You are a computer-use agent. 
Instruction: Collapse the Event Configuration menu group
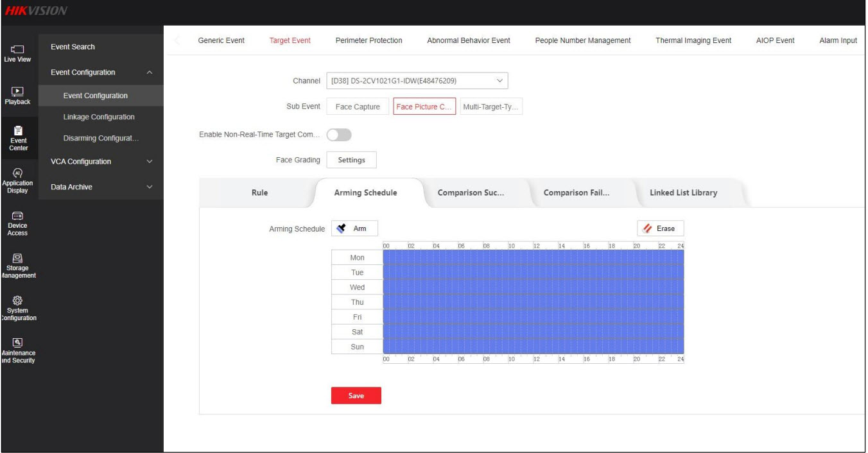point(150,73)
